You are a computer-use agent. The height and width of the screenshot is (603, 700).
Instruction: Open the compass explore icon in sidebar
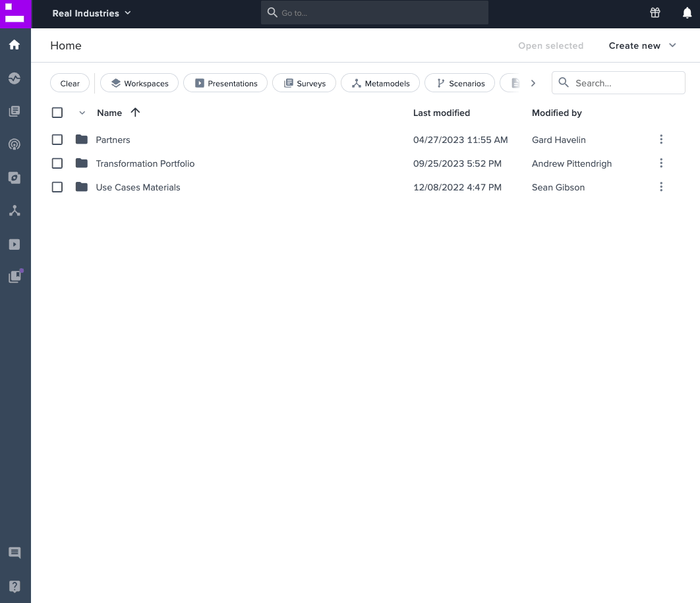15,178
